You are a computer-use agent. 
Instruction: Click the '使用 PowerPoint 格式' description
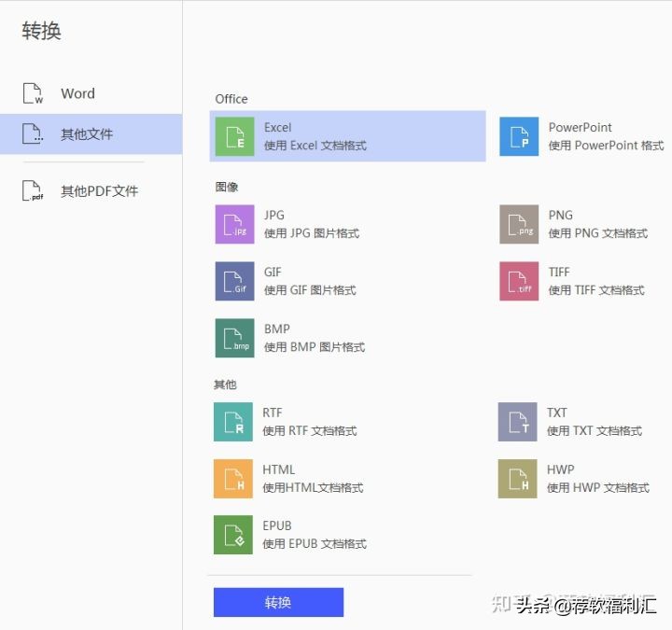[x=606, y=146]
